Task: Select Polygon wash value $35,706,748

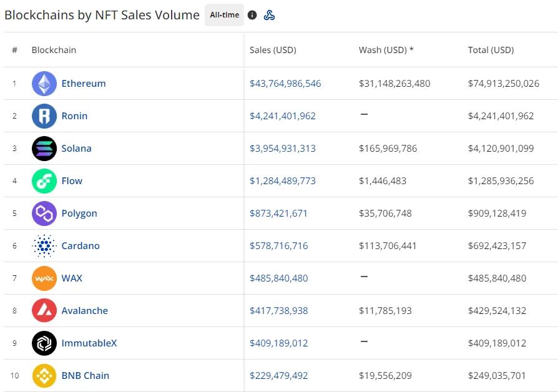Action: pyautogui.click(x=385, y=213)
